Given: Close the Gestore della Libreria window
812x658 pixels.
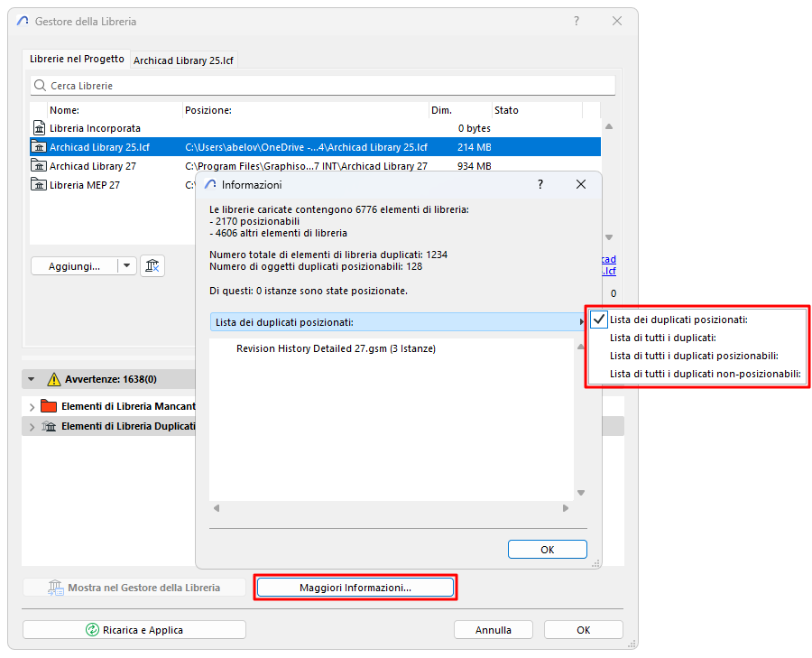Looking at the screenshot, I should click(x=617, y=22).
